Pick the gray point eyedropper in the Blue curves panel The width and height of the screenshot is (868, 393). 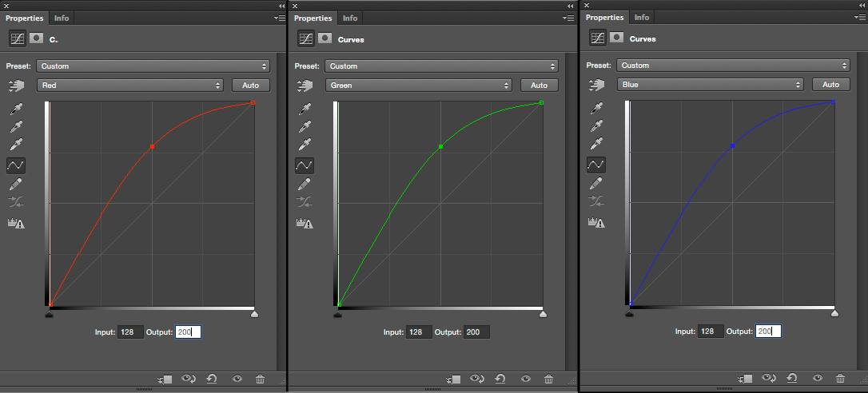(596, 127)
